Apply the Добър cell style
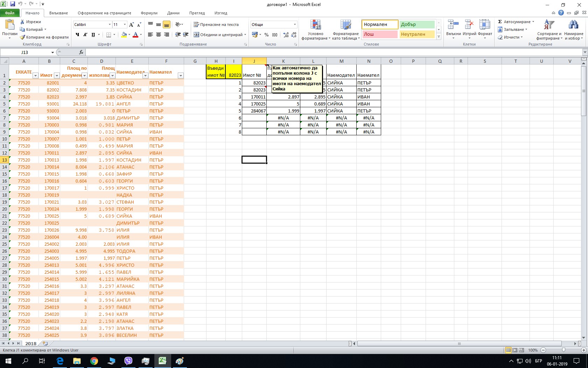The width and height of the screenshot is (588, 368). click(416, 25)
